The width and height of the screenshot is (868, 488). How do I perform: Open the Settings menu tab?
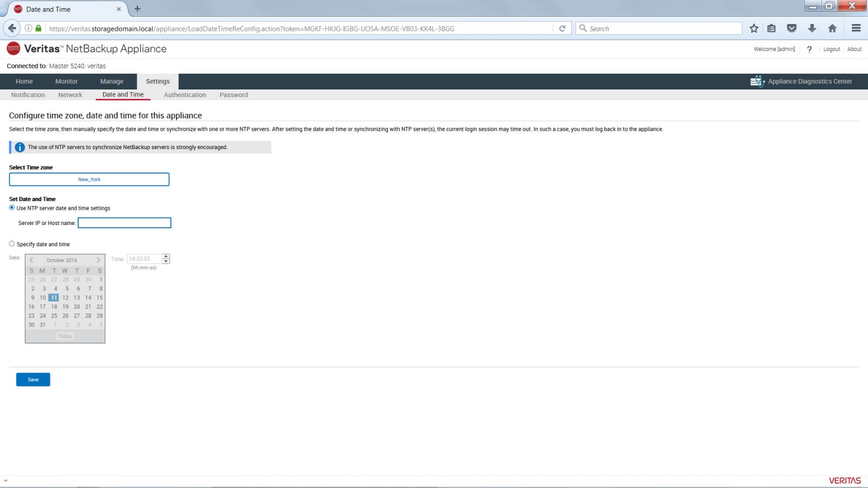(x=158, y=81)
